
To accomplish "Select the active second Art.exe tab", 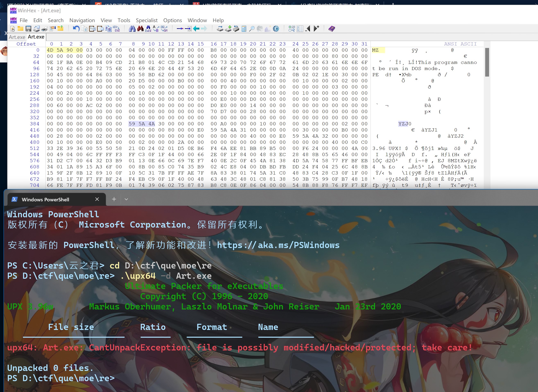I will pyautogui.click(x=36, y=37).
